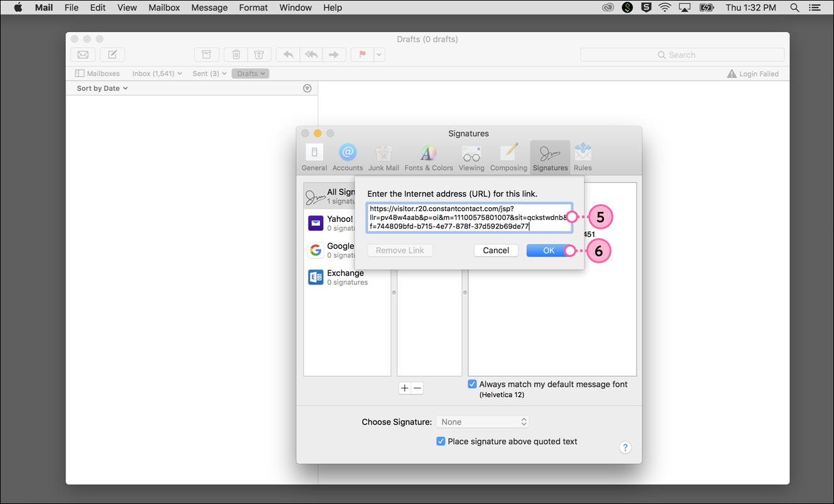This screenshot has height=504, width=834.
Task: Open the Sent (3) dropdown
Action: tap(209, 74)
